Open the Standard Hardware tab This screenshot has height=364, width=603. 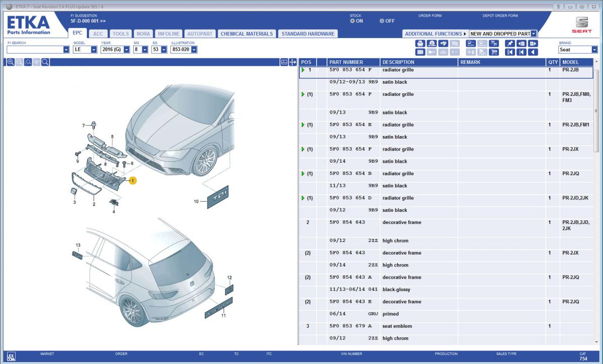(308, 34)
